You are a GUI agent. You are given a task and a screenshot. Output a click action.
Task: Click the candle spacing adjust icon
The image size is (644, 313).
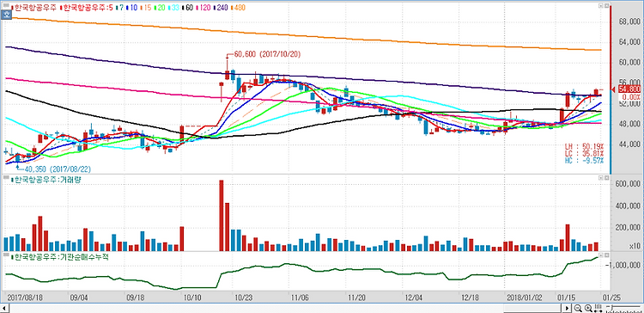pos(598,308)
